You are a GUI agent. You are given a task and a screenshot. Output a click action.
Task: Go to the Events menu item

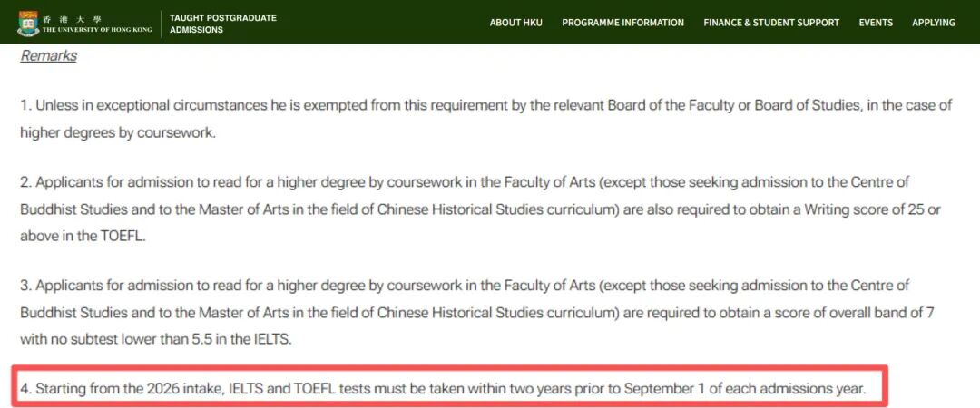(876, 23)
